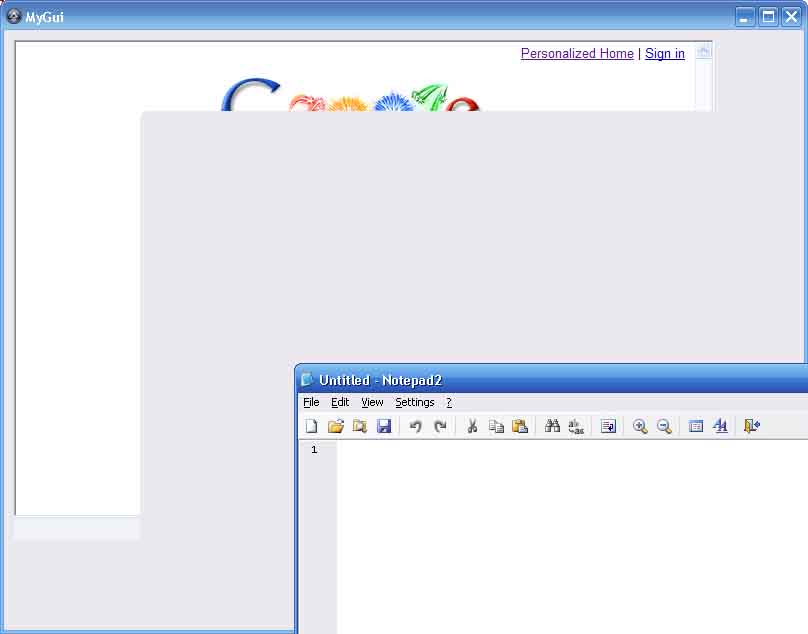Cut selection using the scissors icon
Viewport: 808px width, 634px height.
(x=472, y=426)
